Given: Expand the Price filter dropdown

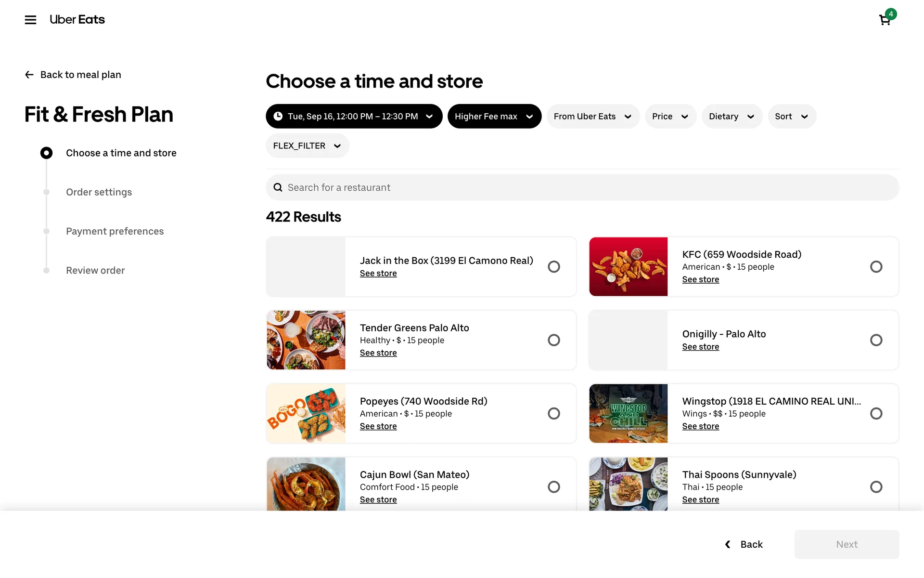Looking at the screenshot, I should [x=670, y=116].
